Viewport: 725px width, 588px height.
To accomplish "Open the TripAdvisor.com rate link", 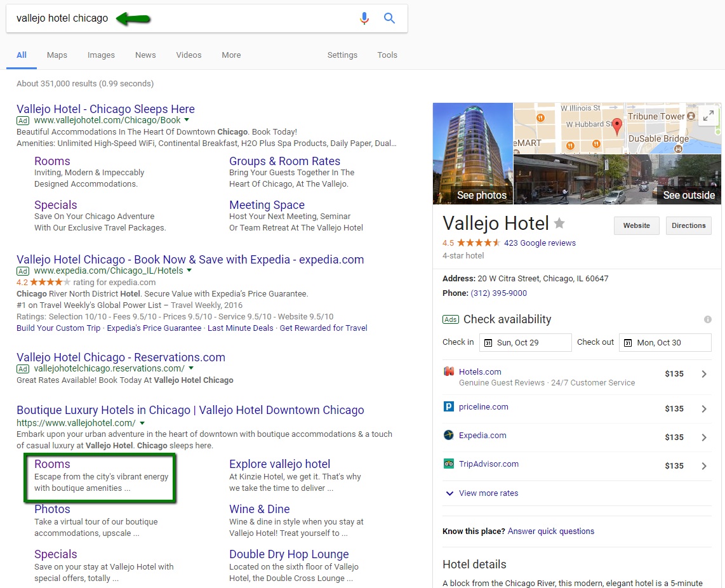I will 488,464.
